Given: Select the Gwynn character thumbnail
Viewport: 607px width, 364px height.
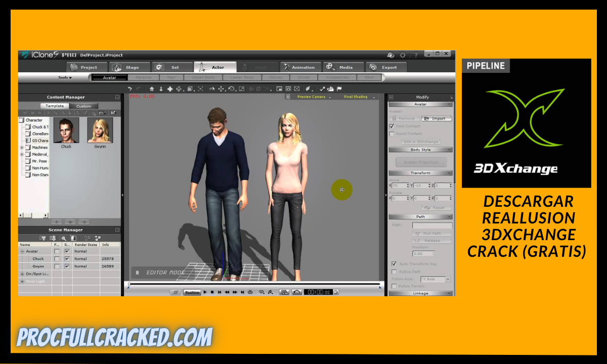Looking at the screenshot, I should pyautogui.click(x=99, y=130).
